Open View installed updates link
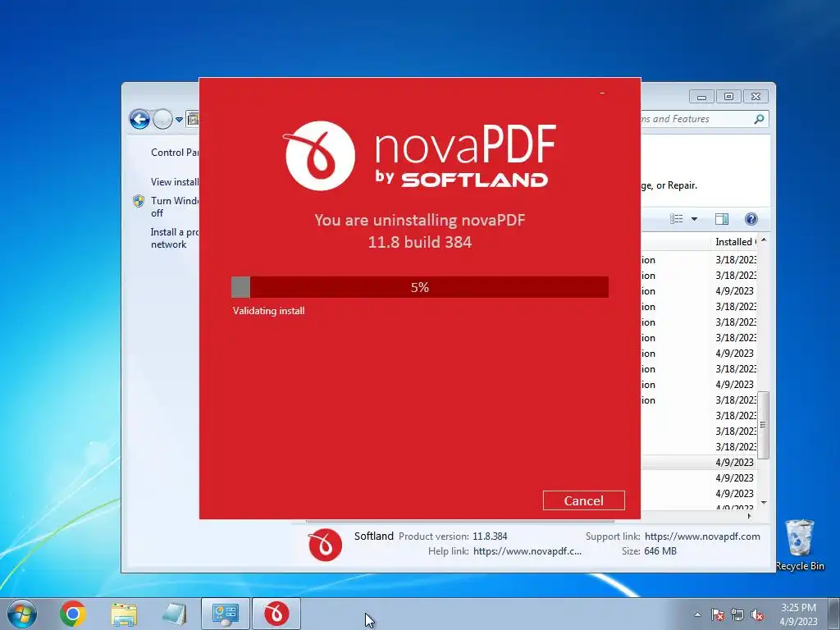This screenshot has width=840, height=630. click(x=175, y=181)
